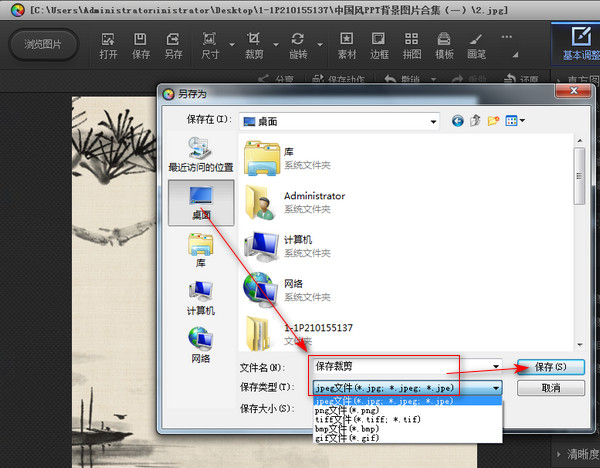Select 库 in the places bar
The height and width of the screenshot is (468, 600).
pyautogui.click(x=201, y=251)
